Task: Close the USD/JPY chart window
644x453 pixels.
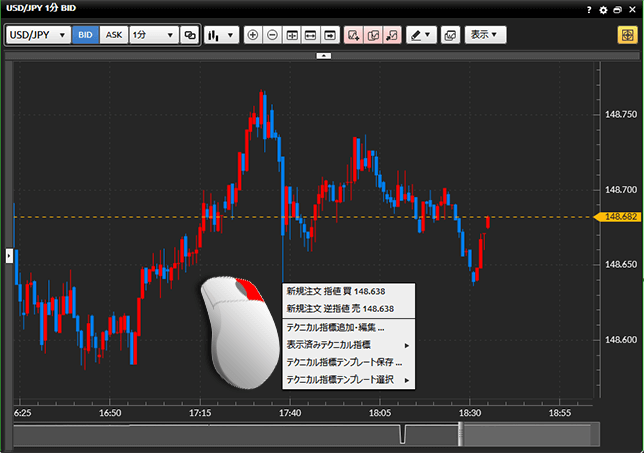Action: (x=632, y=10)
